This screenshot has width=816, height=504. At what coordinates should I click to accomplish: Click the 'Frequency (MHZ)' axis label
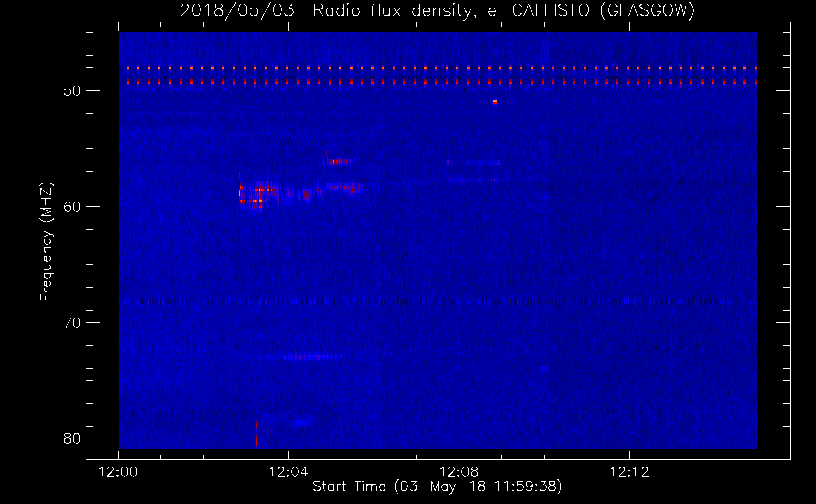[x=46, y=242]
